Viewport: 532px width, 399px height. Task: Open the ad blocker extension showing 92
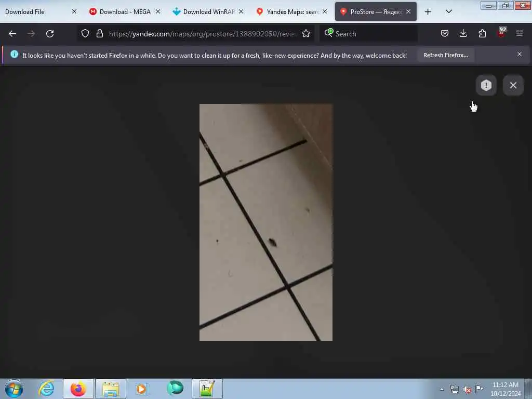point(501,33)
